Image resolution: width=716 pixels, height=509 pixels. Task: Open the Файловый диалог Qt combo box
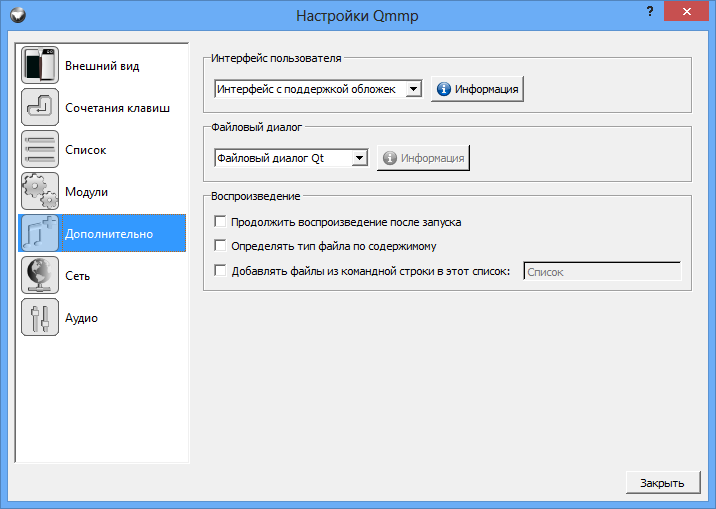(291, 158)
